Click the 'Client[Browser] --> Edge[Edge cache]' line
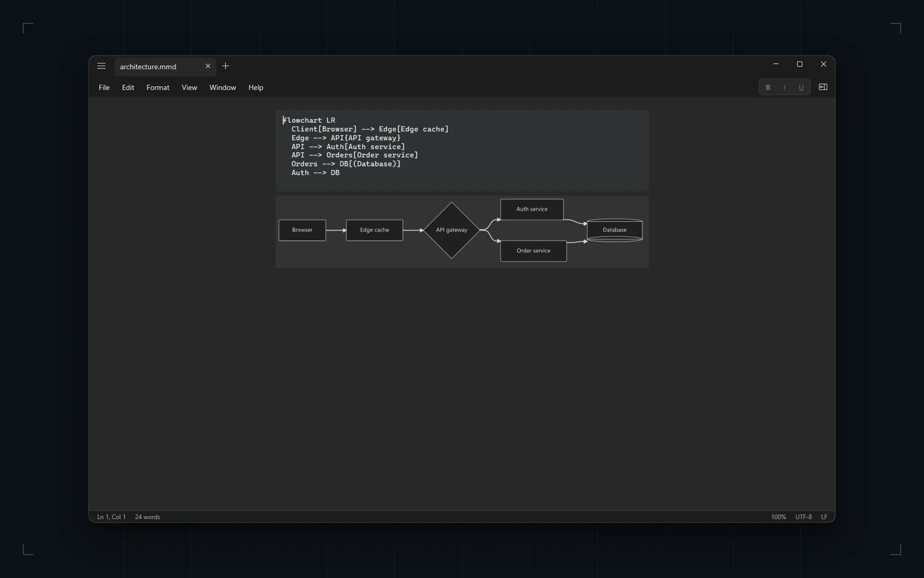The width and height of the screenshot is (924, 578). [370, 129]
